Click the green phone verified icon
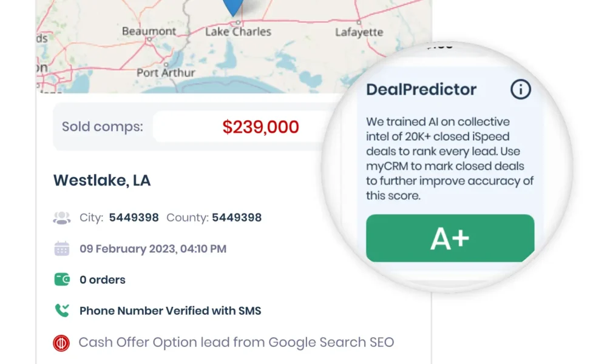The height and width of the screenshot is (364, 607). (62, 311)
